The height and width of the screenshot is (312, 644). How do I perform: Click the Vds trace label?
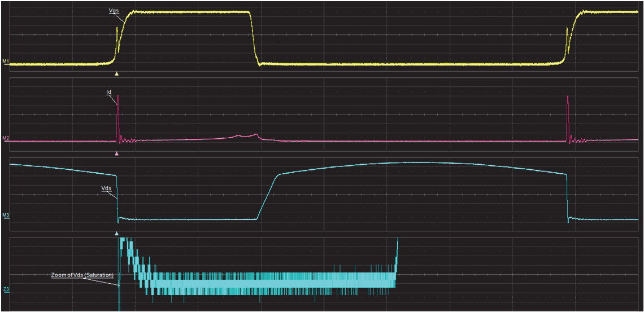[x=106, y=189]
